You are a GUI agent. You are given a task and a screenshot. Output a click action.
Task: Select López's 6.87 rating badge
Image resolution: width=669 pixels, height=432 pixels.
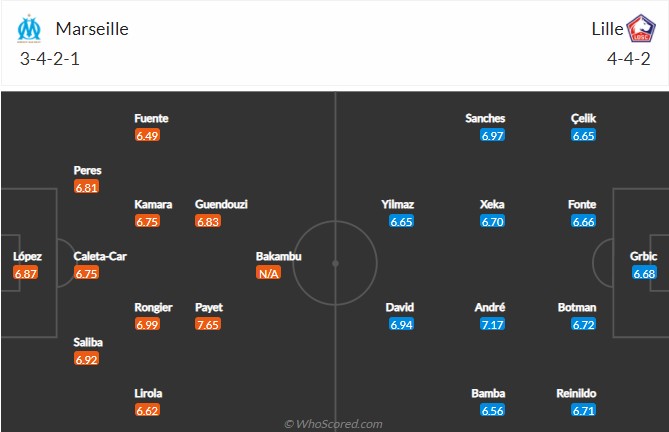tap(25, 273)
